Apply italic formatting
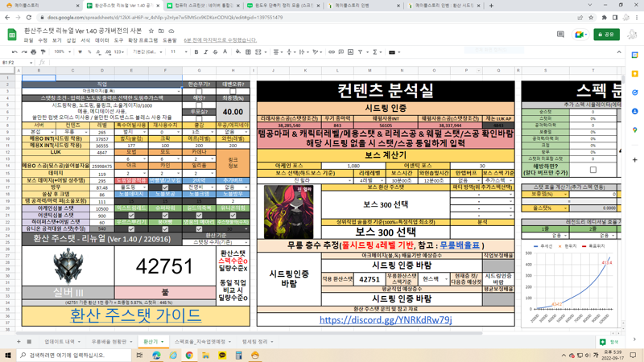644x362 pixels. (x=206, y=52)
